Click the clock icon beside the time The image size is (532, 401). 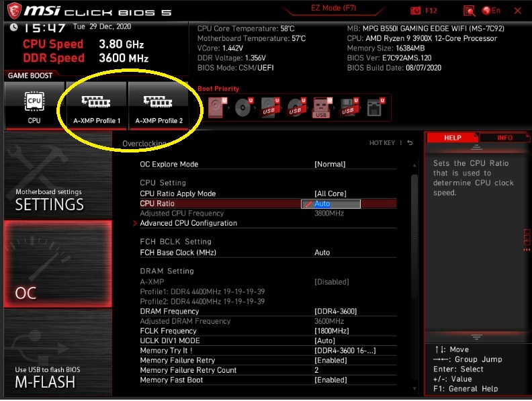click(13, 28)
